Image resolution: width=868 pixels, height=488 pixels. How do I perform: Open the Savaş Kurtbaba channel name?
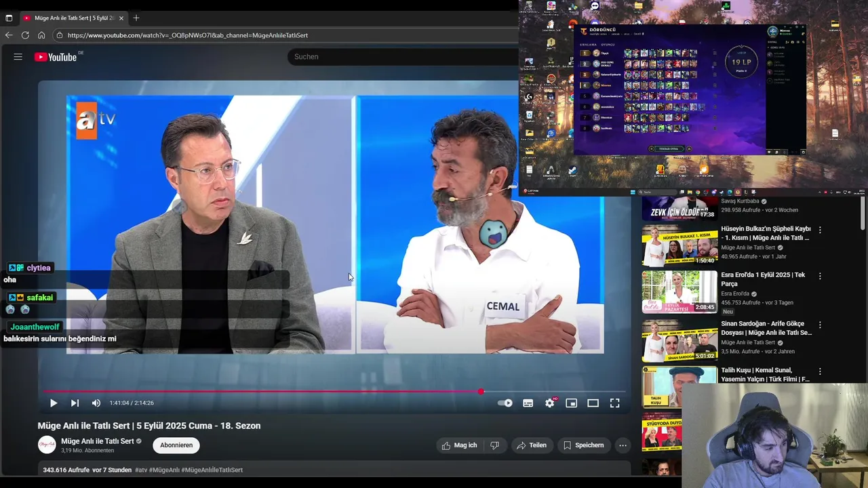pos(740,201)
